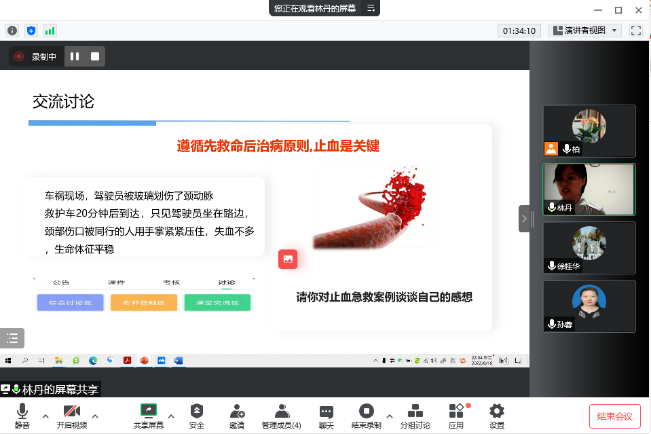Open 管理成员 member management panel

pyautogui.click(x=281, y=415)
